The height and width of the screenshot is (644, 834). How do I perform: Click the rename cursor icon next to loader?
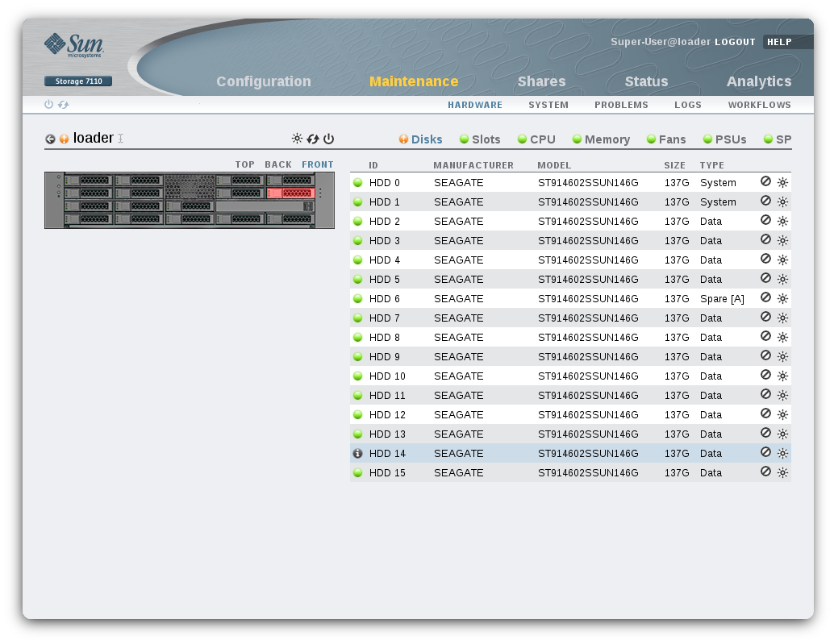pyautogui.click(x=121, y=139)
